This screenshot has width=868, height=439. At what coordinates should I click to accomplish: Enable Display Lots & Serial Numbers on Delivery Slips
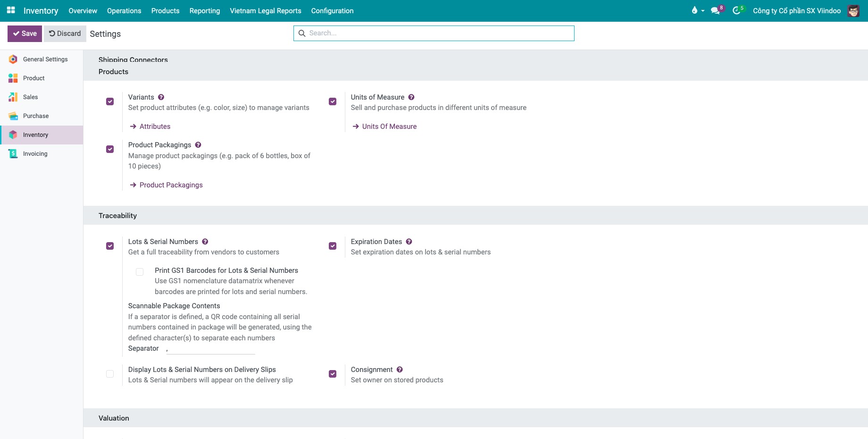click(x=110, y=374)
